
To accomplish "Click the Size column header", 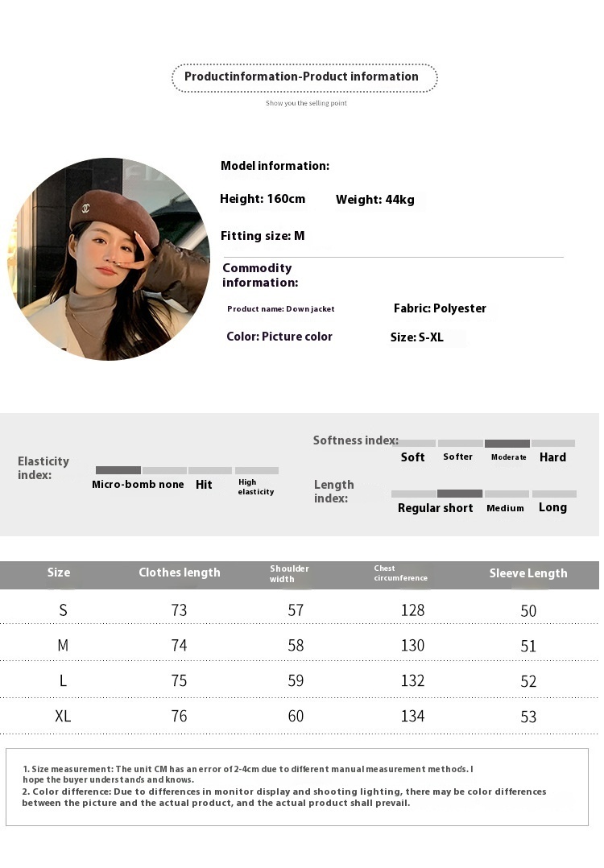I will pyautogui.click(x=59, y=572).
